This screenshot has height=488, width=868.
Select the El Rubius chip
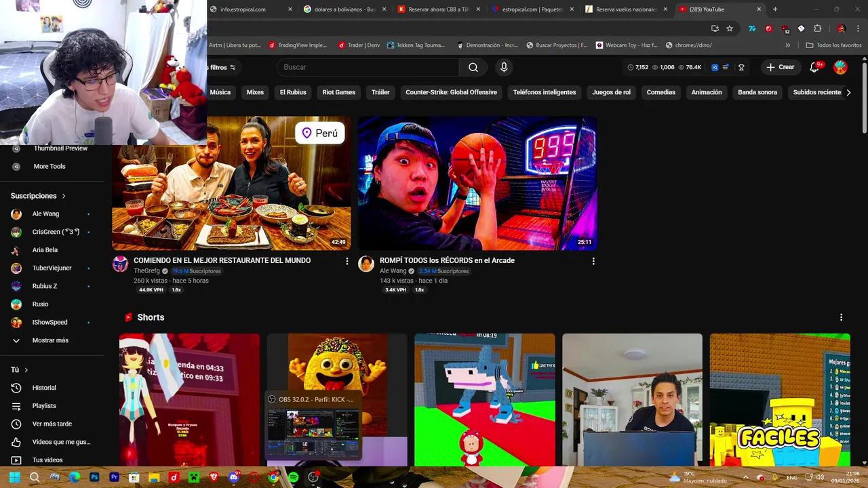[293, 92]
